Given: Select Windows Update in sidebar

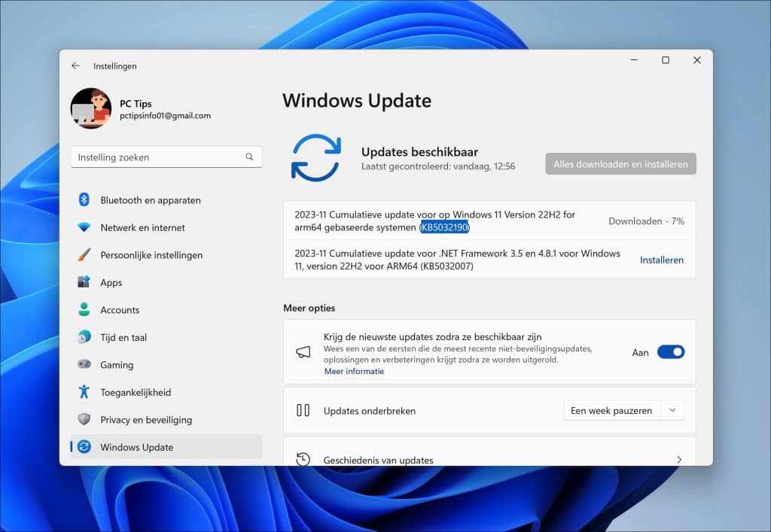Looking at the screenshot, I should tap(166, 447).
